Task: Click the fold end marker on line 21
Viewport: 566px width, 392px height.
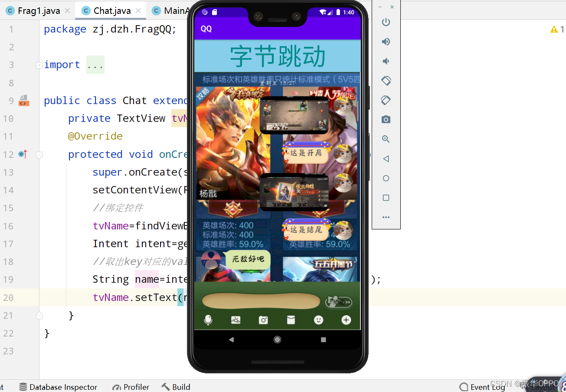Action: [x=39, y=315]
